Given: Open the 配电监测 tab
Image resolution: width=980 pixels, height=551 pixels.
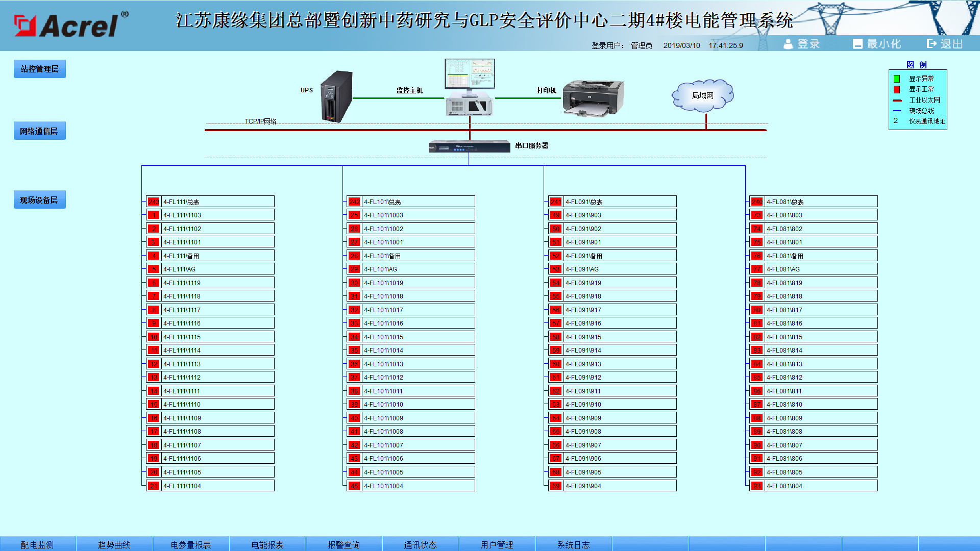Looking at the screenshot, I should coord(37,544).
